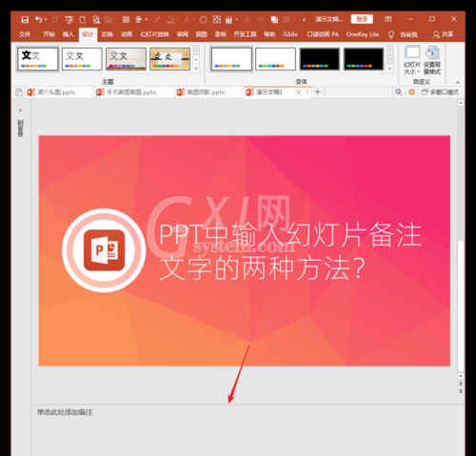
Task: Click the 登录 sign-in button
Action: (x=362, y=19)
